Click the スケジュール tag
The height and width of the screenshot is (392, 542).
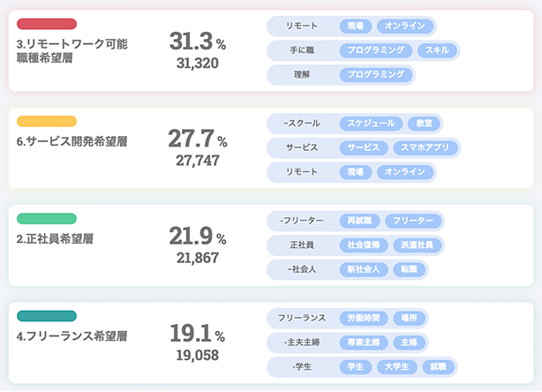(371, 124)
